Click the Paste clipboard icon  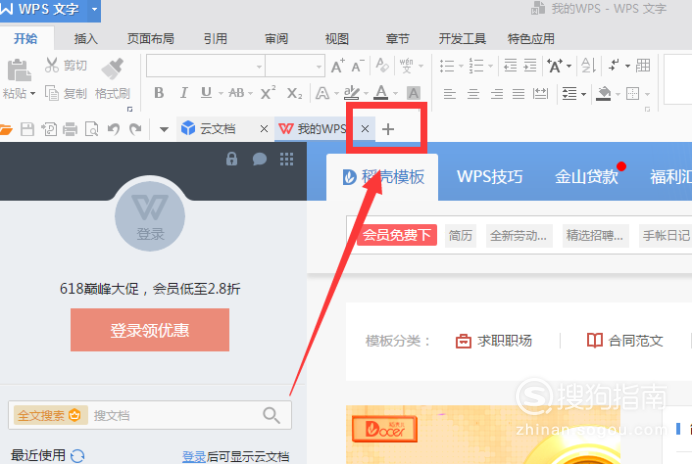[x=19, y=70]
